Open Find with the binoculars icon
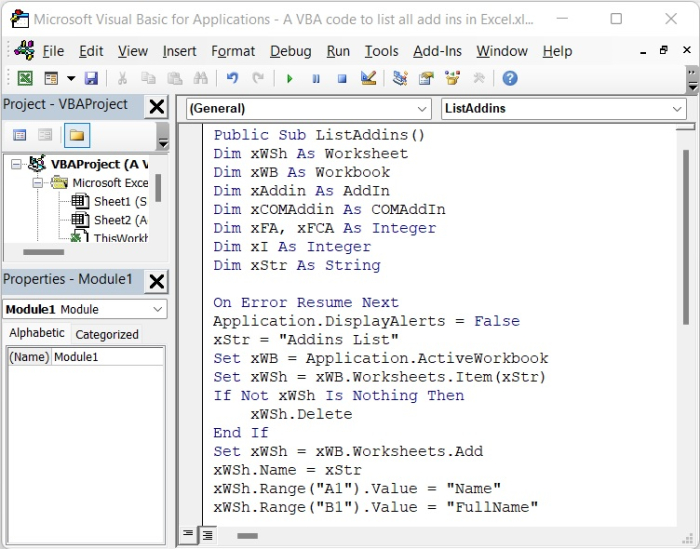The width and height of the screenshot is (700, 549). [200, 79]
